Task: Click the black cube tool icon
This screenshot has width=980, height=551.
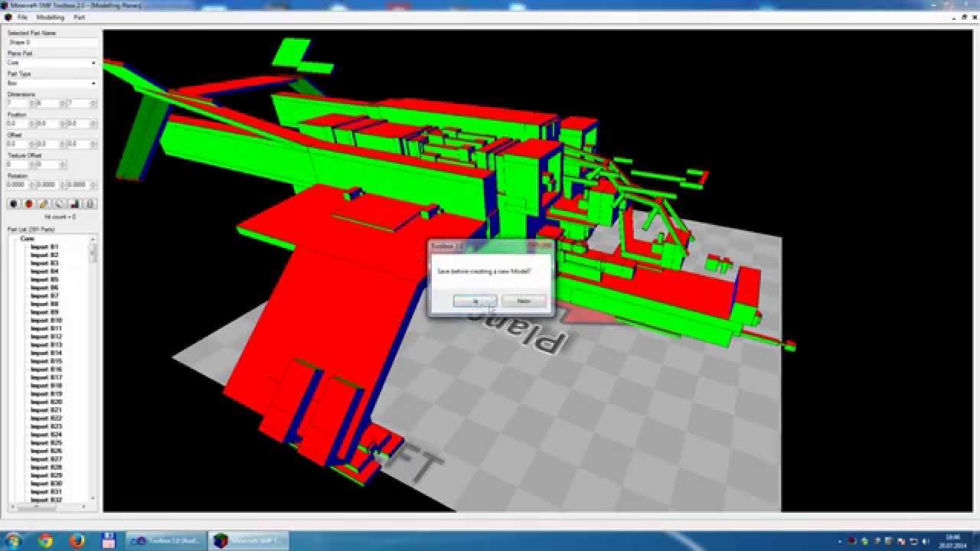Action: point(14,204)
